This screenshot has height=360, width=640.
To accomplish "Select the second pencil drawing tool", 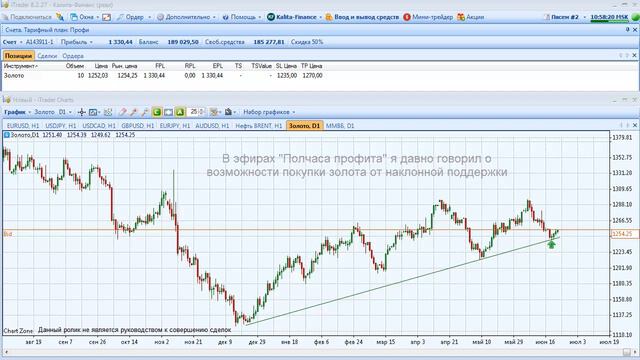I will pyautogui.click(x=133, y=112).
